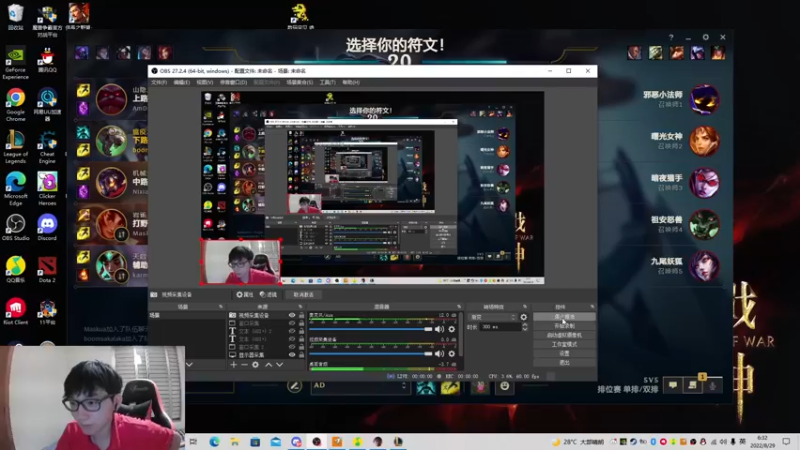Viewport: 800px width, 450px height.
Task: Open the OBS Help menu
Action: pos(351,82)
